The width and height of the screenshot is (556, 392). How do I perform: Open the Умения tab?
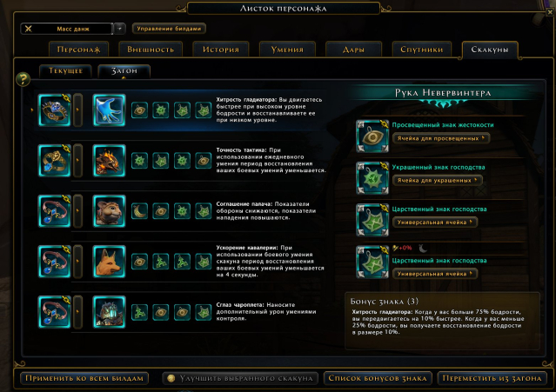[x=287, y=50]
